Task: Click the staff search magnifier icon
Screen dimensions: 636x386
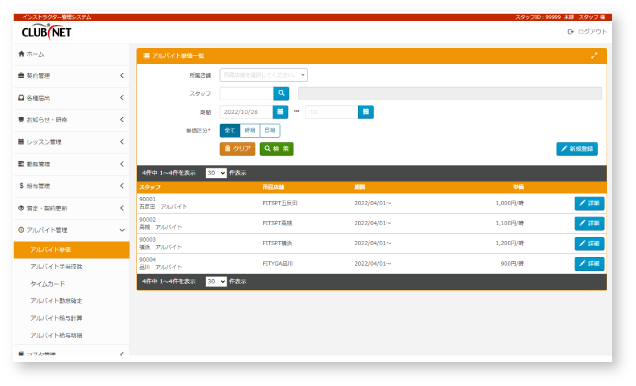Action: [281, 94]
